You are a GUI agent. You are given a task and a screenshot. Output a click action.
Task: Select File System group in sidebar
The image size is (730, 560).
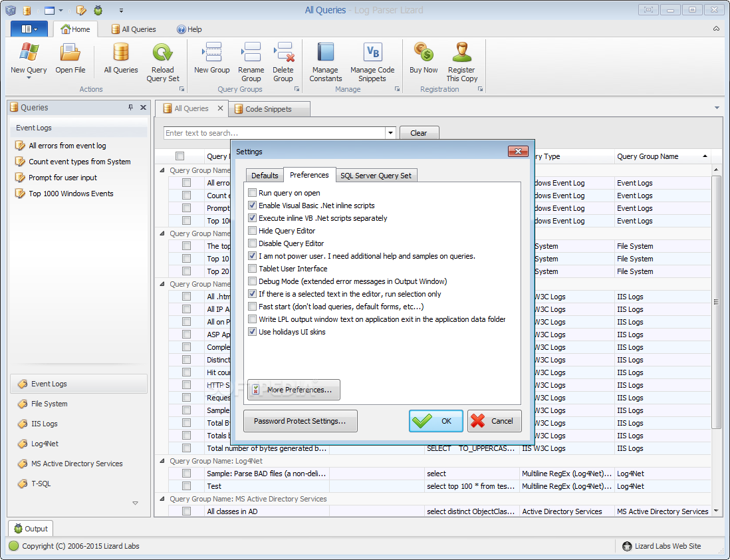pyautogui.click(x=78, y=404)
